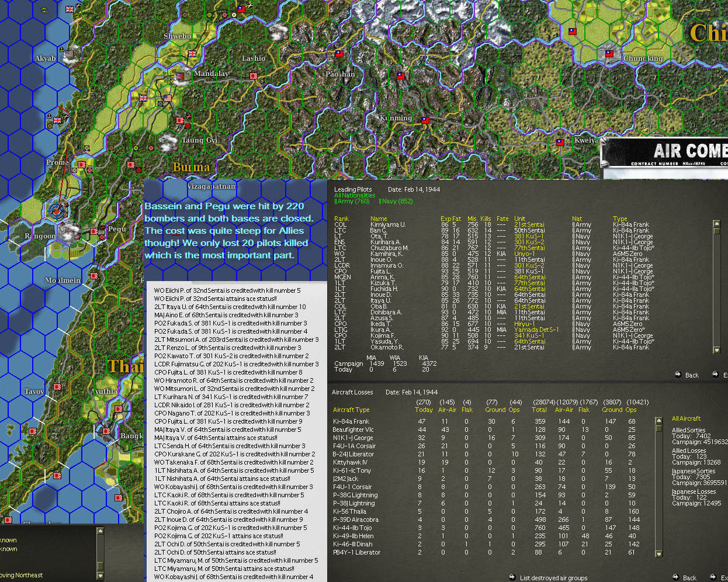
Task: Sort losses by Ops header under (10421)
Action: tap(631, 410)
